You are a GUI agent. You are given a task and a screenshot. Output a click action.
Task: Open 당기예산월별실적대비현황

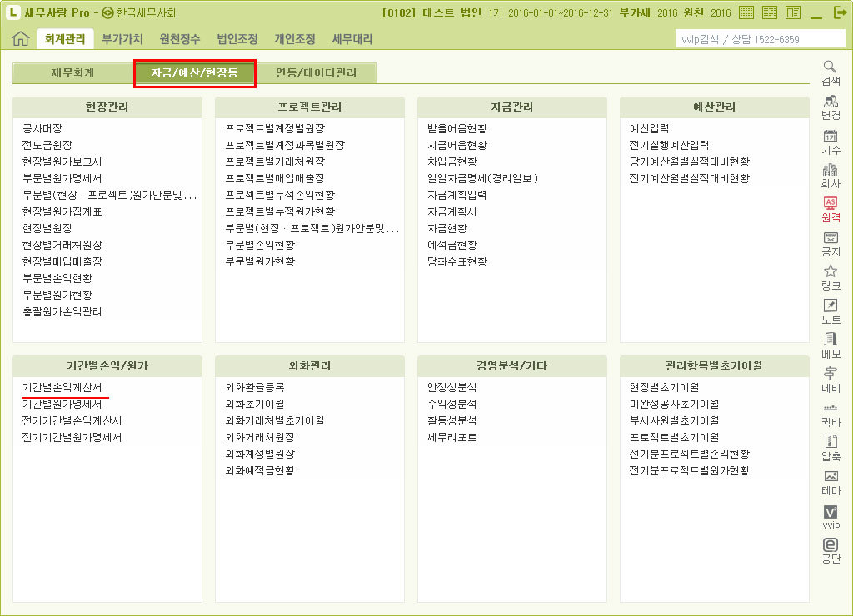[x=690, y=162]
